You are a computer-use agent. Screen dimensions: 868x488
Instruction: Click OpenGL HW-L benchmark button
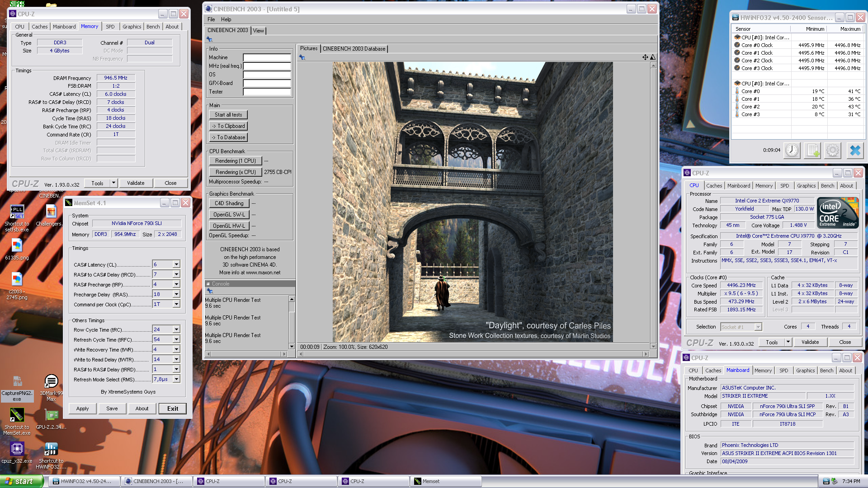tap(229, 226)
